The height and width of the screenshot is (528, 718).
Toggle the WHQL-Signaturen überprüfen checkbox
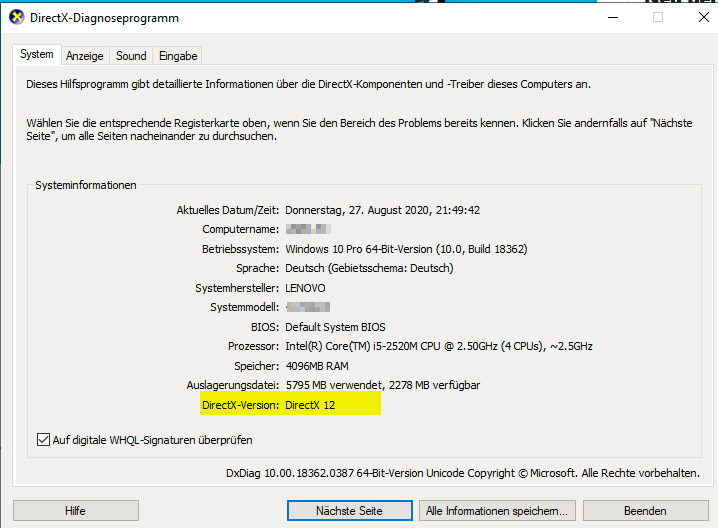[44, 440]
